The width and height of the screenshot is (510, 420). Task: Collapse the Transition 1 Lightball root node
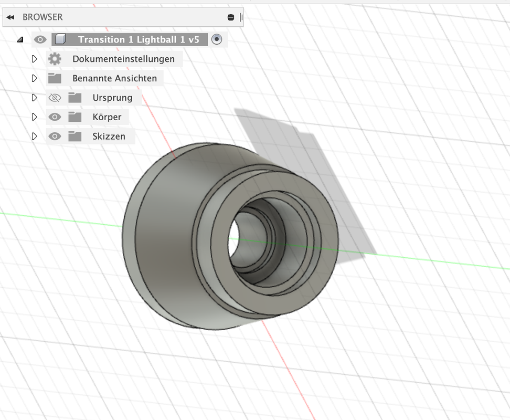tap(20, 40)
